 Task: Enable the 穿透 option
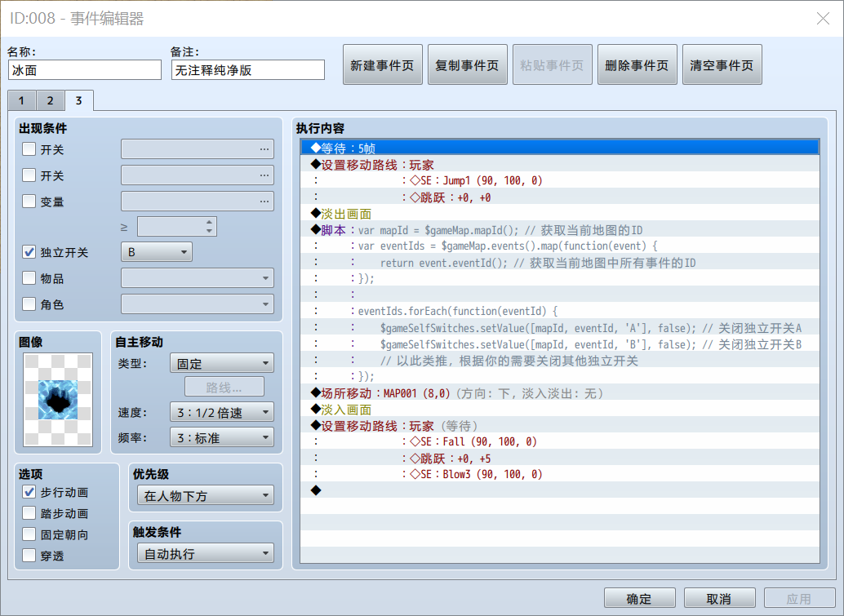pos(29,555)
